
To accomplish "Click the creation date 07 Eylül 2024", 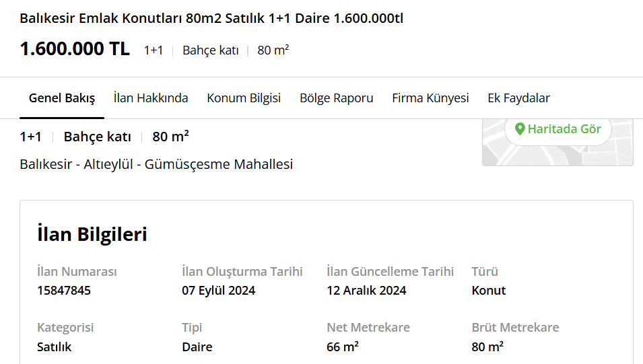I will pos(219,291).
